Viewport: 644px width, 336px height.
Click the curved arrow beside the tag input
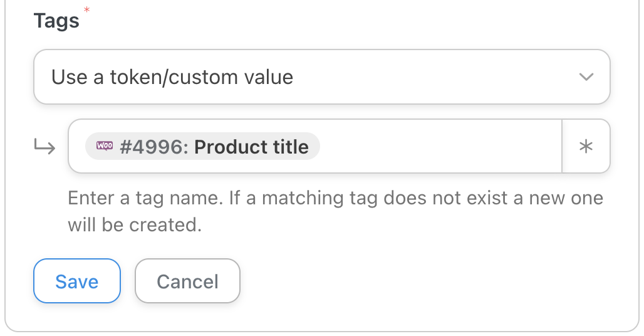point(44,147)
